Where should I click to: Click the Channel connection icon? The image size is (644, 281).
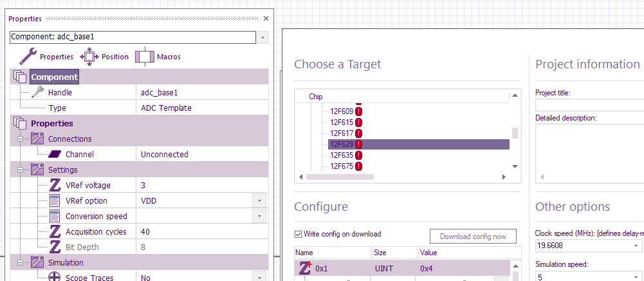click(54, 155)
